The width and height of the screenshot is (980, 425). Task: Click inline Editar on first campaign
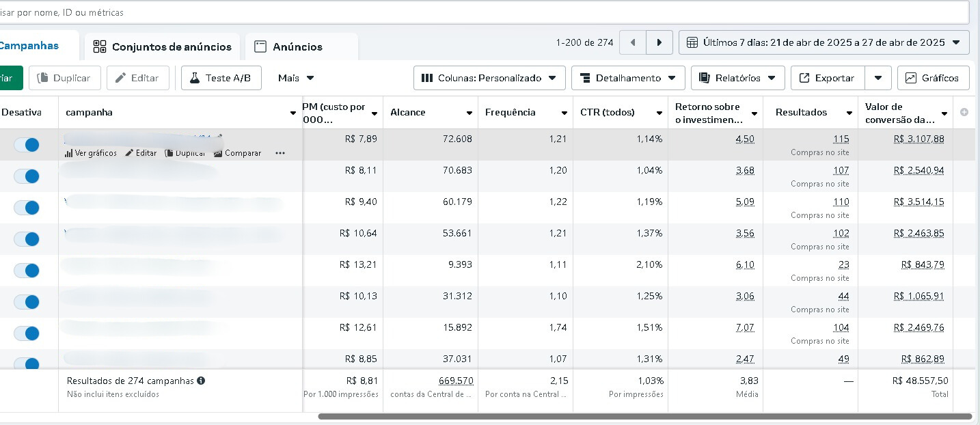coord(141,153)
